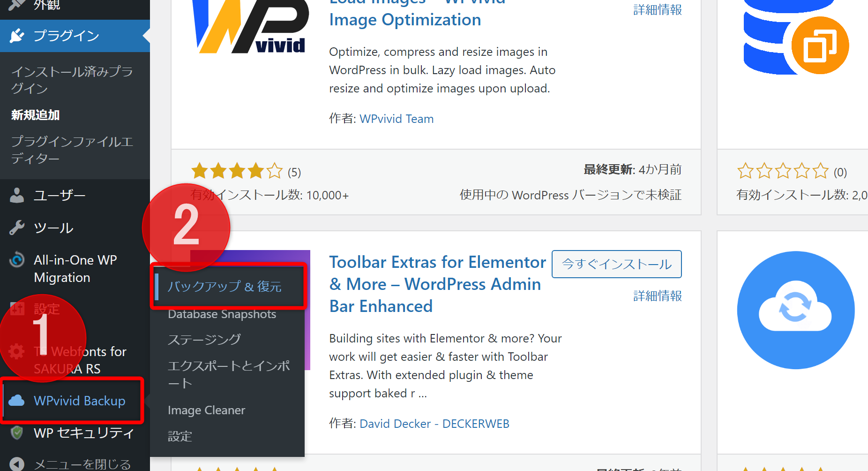The height and width of the screenshot is (471, 868).
Task: Open バックアップ & 復元 submenu item
Action: (224, 286)
